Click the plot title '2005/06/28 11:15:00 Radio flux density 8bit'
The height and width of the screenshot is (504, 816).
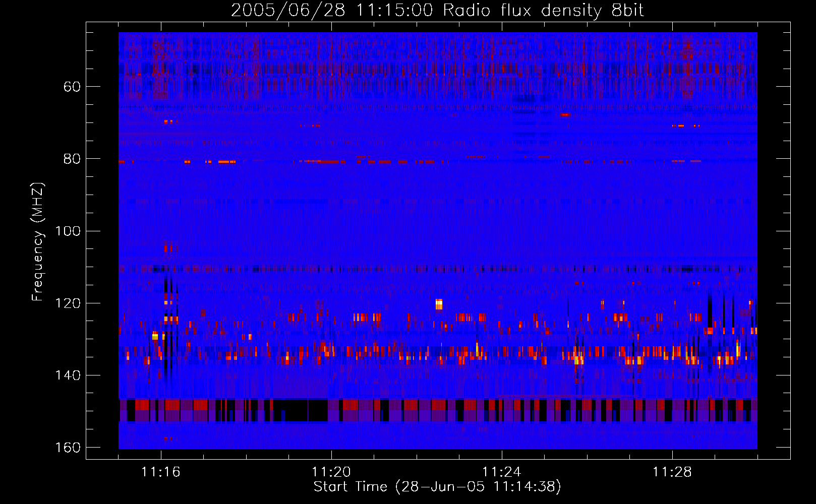[x=437, y=11]
